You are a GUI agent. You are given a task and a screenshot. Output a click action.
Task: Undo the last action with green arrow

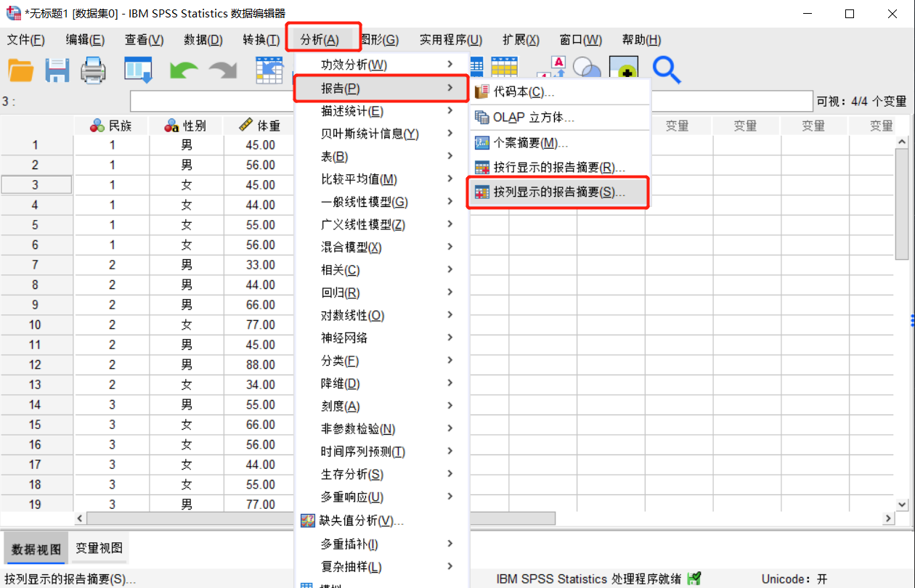(x=184, y=70)
